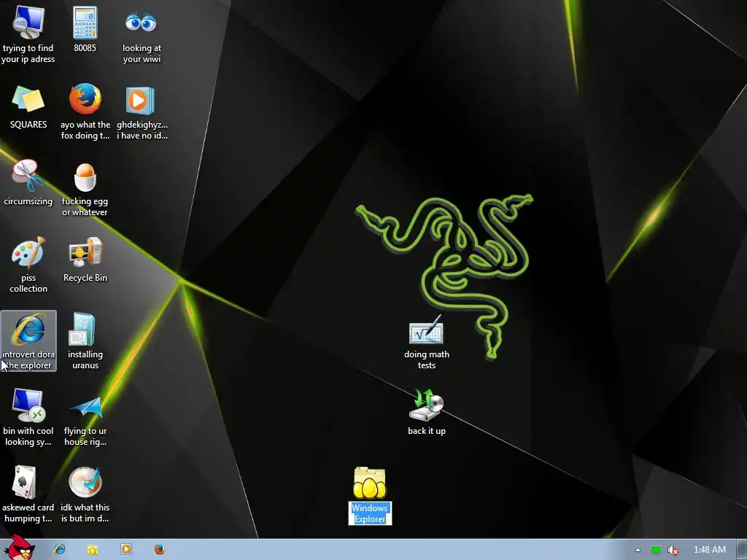
Task: Open the 1:48 AM taskbar clock
Action: click(x=709, y=550)
